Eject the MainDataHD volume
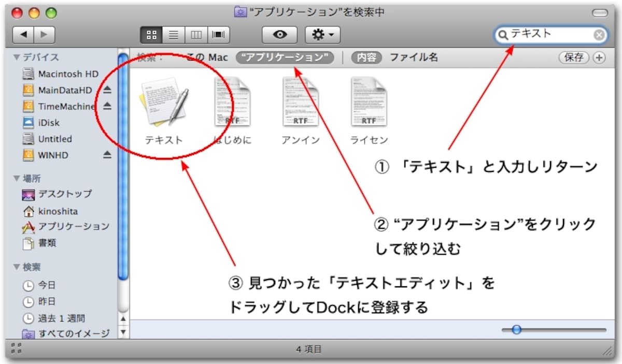This screenshot has width=622, height=364. click(107, 90)
